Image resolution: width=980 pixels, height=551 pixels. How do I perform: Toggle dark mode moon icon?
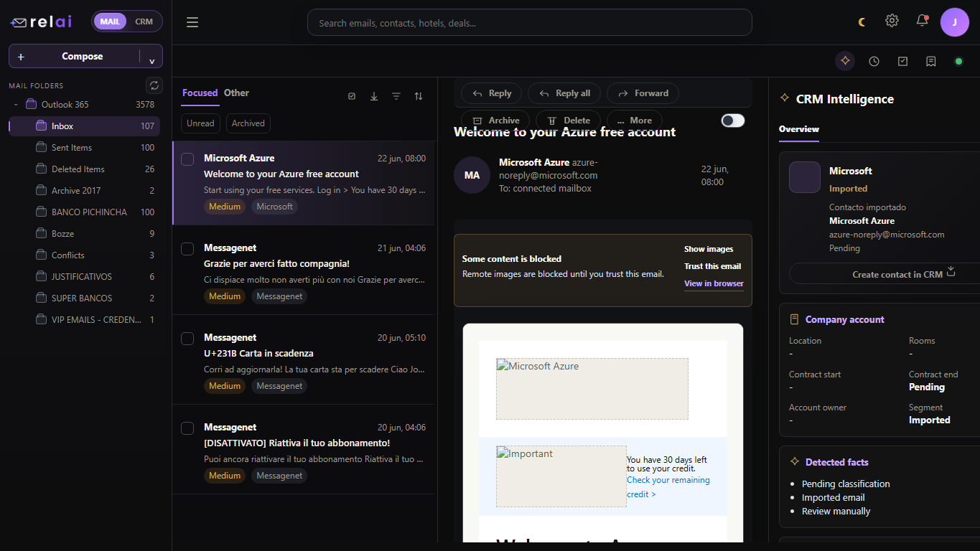point(862,22)
